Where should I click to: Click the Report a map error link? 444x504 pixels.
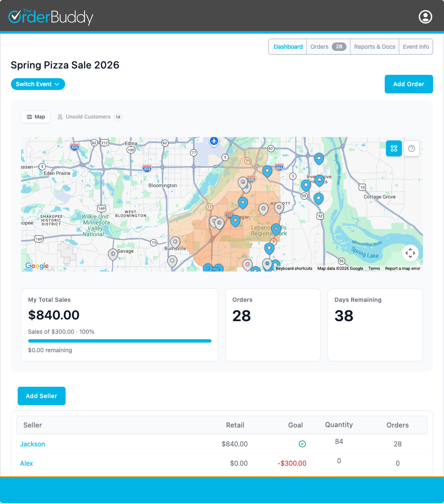[402, 268]
